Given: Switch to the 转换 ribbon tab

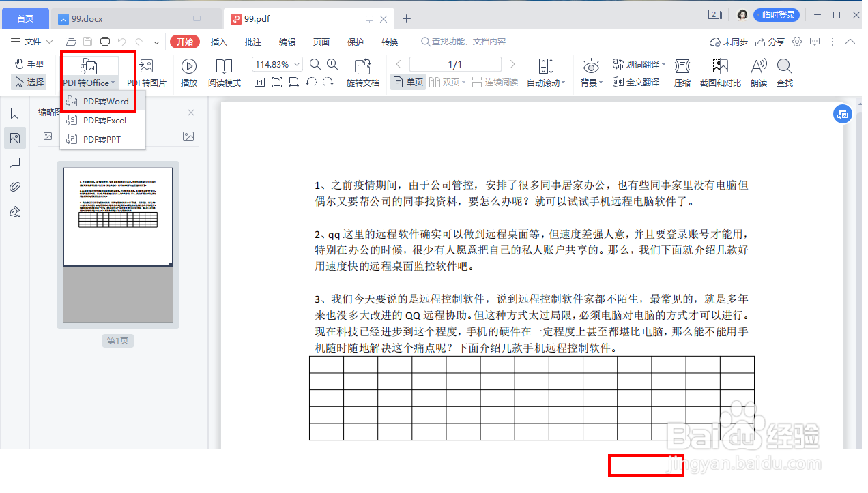Looking at the screenshot, I should coord(389,42).
